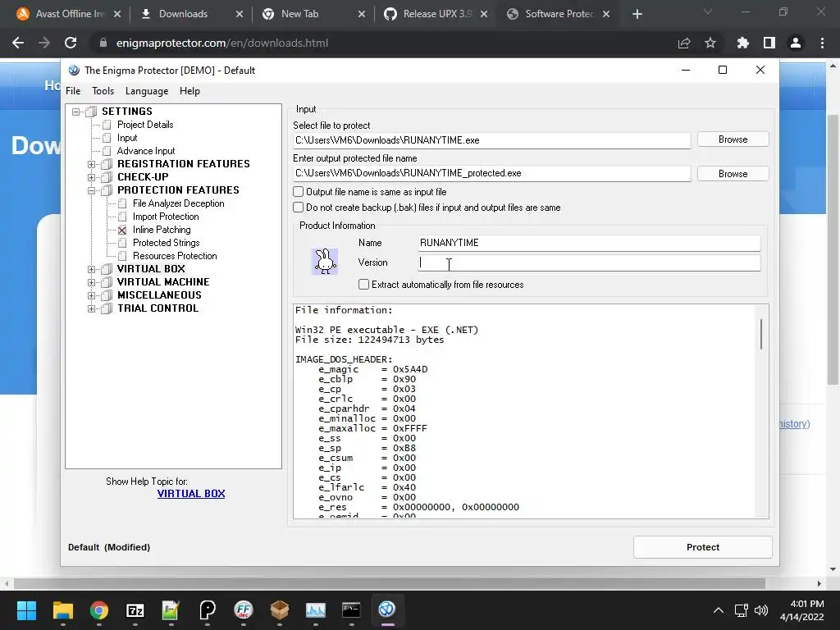Viewport: 840px width, 630px height.
Task: Open taskbar app with P logo
Action: click(x=208, y=609)
